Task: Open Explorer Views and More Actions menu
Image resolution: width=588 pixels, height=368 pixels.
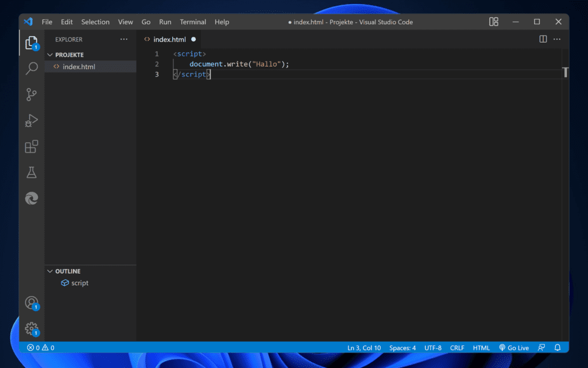Action: tap(124, 39)
